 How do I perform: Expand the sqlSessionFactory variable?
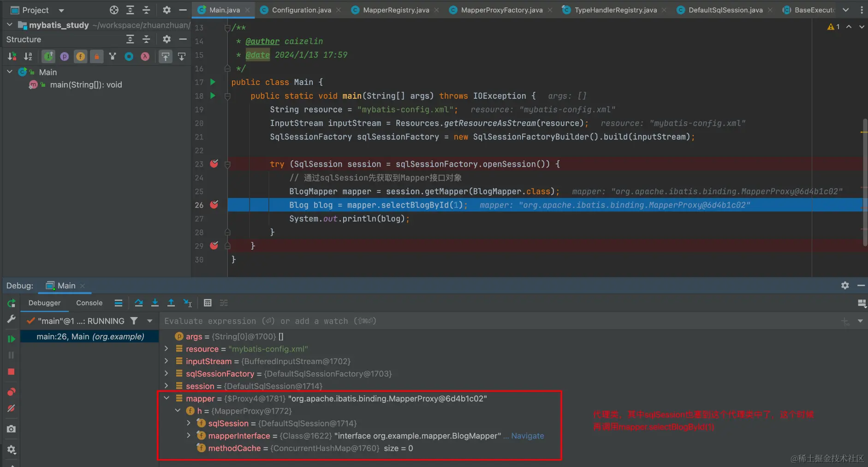point(166,373)
